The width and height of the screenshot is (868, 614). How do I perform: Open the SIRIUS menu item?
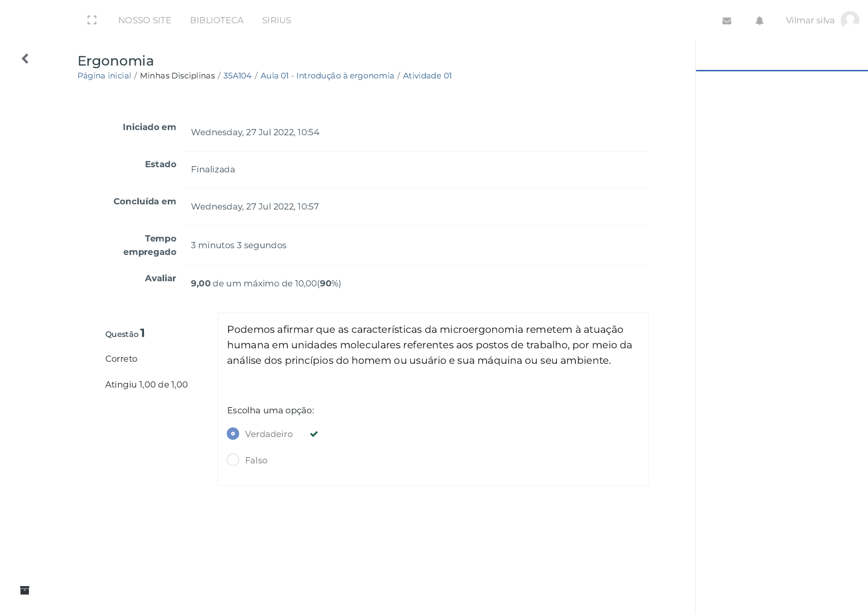pyautogui.click(x=276, y=20)
